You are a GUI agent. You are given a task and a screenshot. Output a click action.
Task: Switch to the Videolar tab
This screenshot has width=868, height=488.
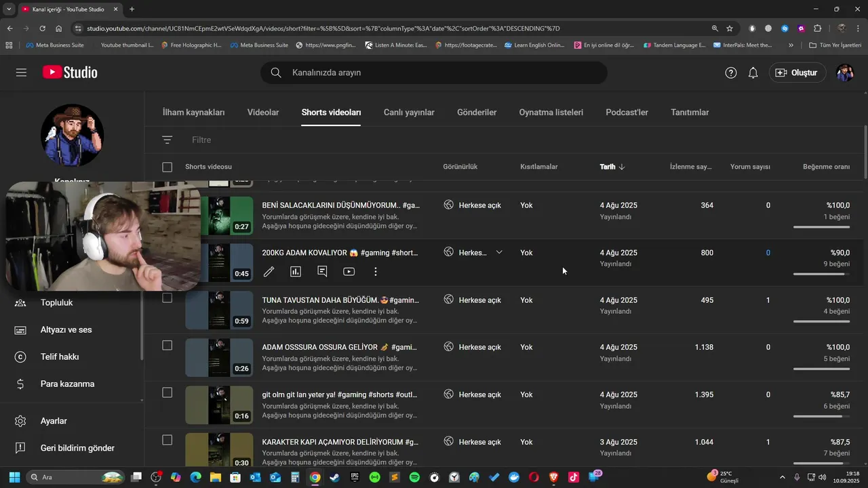click(x=263, y=113)
